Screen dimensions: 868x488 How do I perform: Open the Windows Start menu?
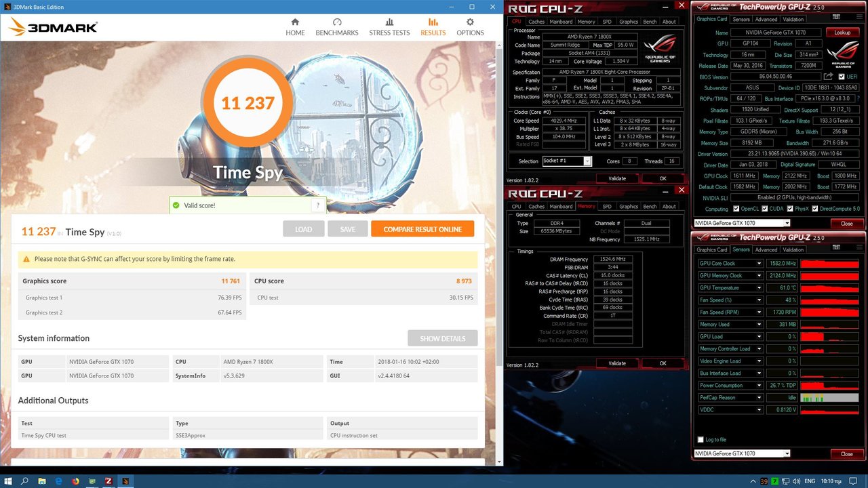pos(8,481)
